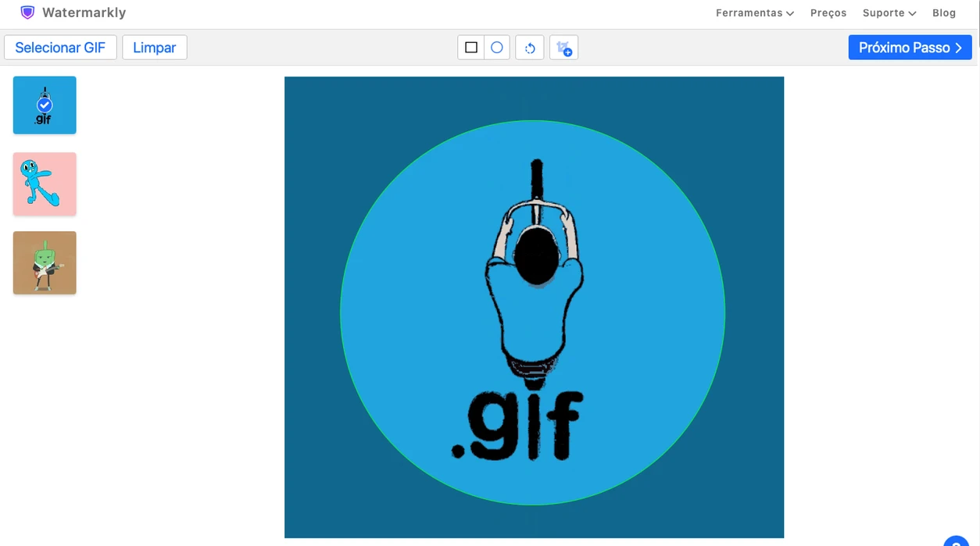Screen dimensions: 980x546
Task: Click the rotate counterclockwise icon
Action: (x=530, y=48)
